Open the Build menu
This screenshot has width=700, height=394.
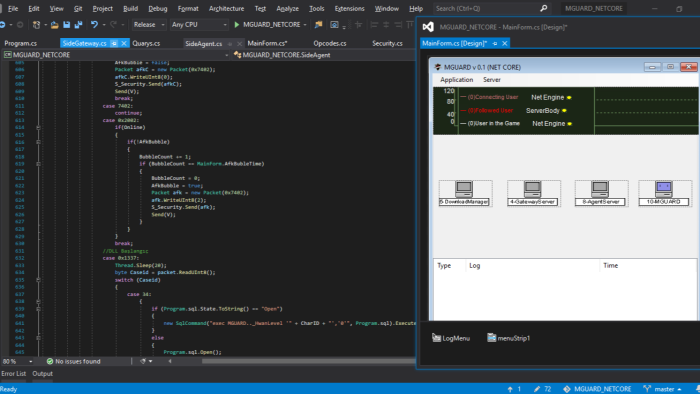pyautogui.click(x=130, y=8)
